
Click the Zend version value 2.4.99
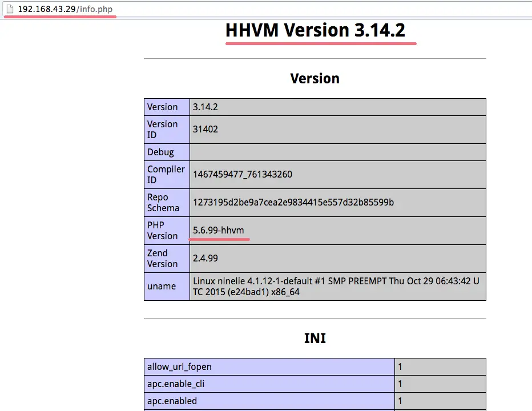pos(205,258)
